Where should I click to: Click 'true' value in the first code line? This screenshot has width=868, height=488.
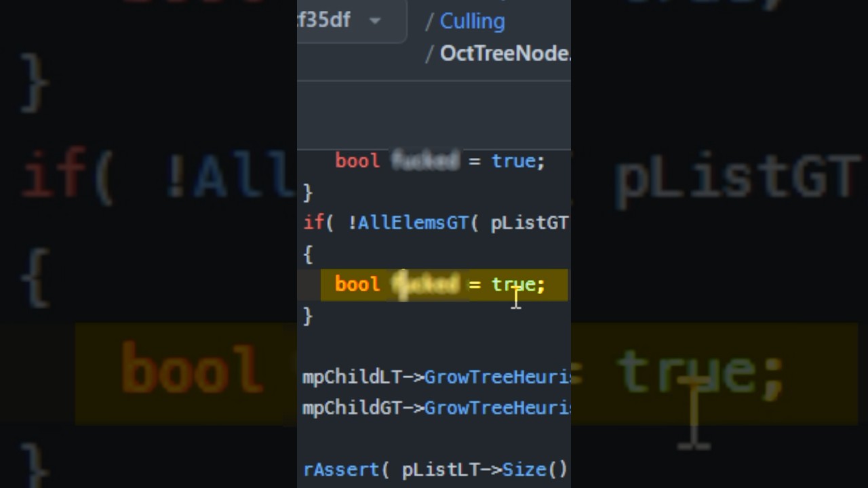[513, 161]
